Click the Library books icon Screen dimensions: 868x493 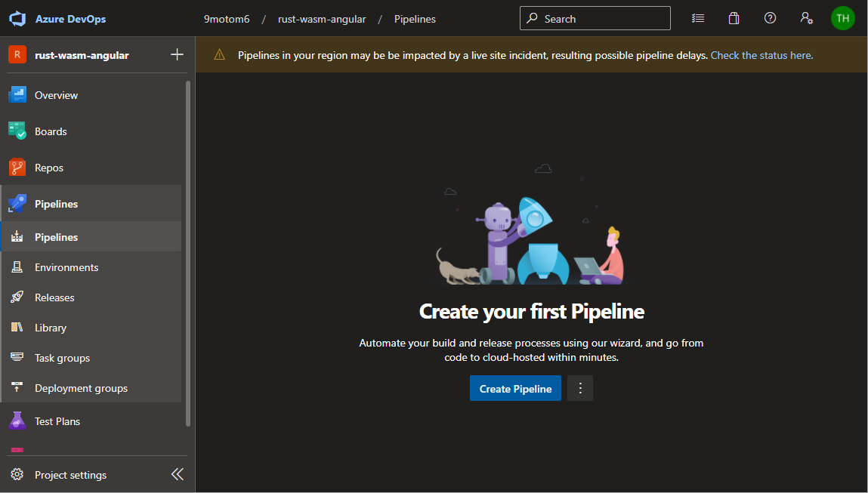[x=17, y=328]
